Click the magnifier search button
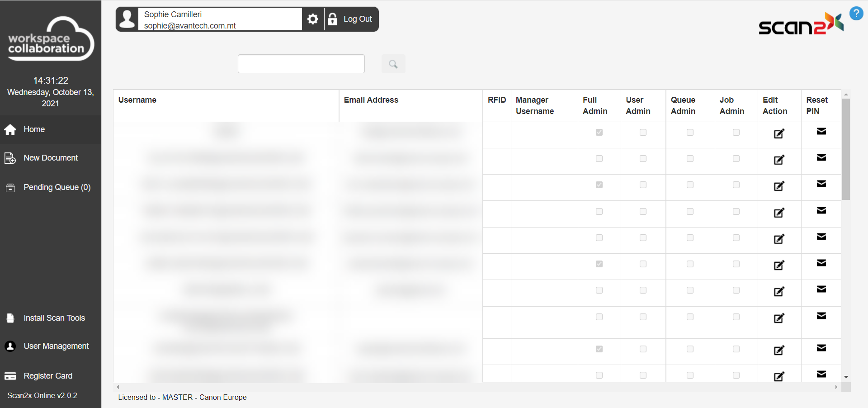This screenshot has width=868, height=408. click(x=393, y=64)
